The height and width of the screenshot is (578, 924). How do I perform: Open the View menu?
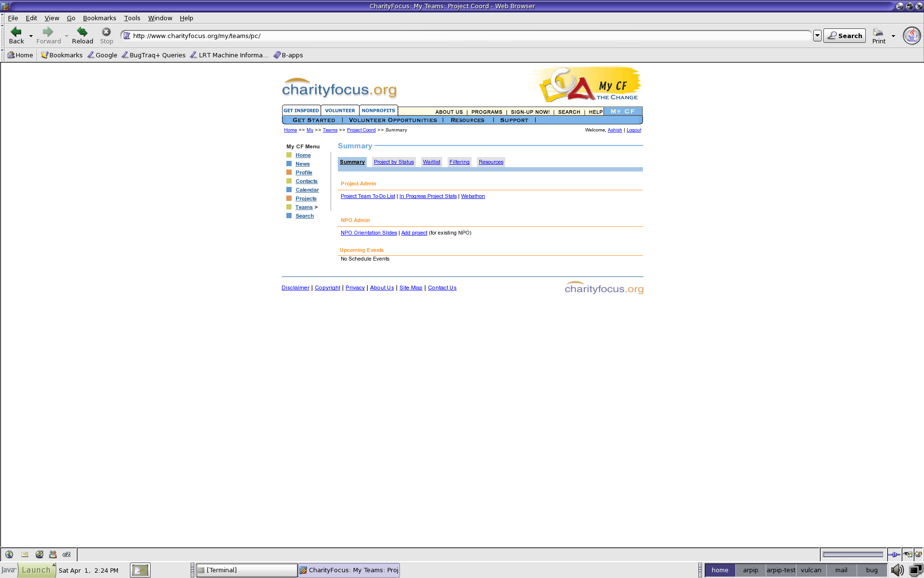point(52,18)
